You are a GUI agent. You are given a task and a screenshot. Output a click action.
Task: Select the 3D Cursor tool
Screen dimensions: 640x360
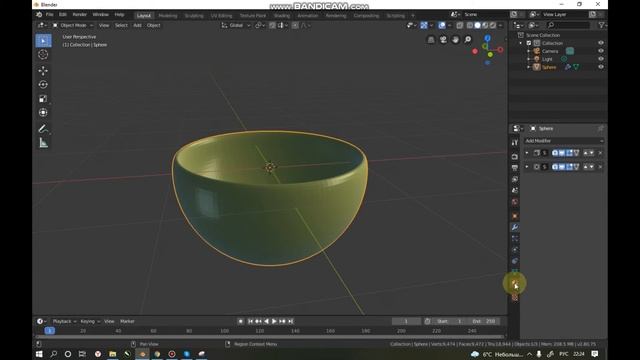tap(43, 54)
